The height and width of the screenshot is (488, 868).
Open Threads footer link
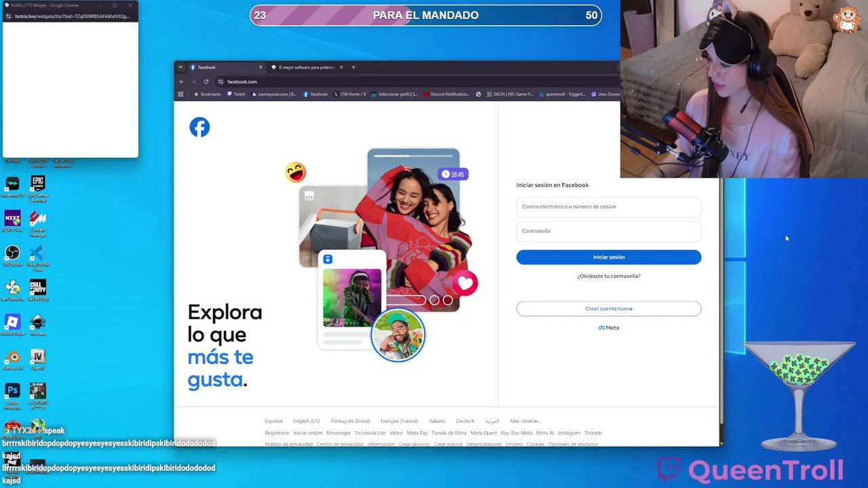pyautogui.click(x=593, y=432)
